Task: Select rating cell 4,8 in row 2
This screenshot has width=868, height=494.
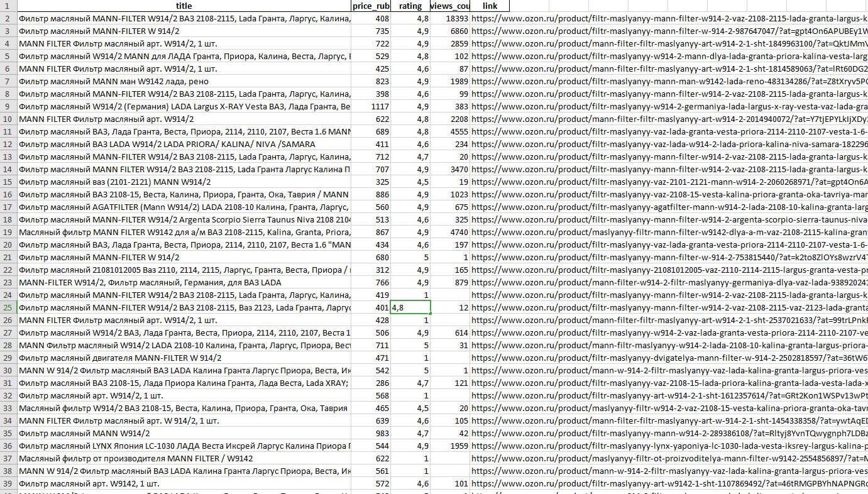Action: (x=410, y=18)
